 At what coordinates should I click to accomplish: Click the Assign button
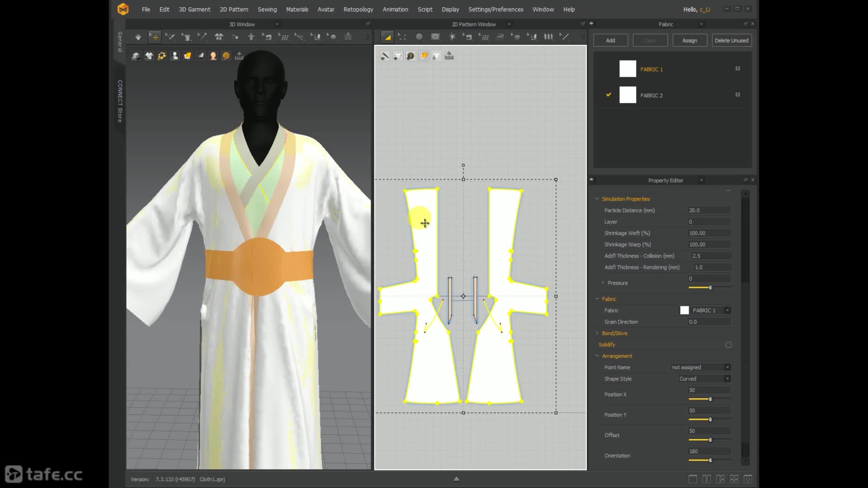click(x=689, y=40)
